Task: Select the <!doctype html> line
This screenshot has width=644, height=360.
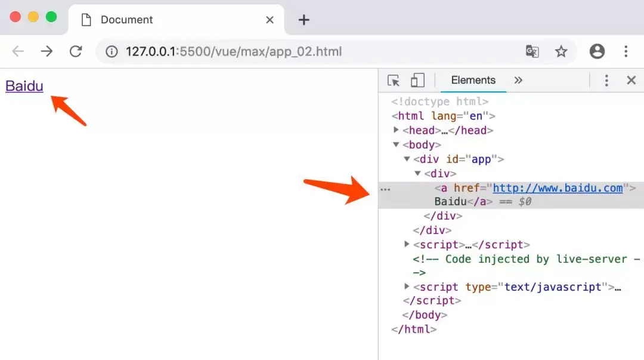Action: [440, 101]
